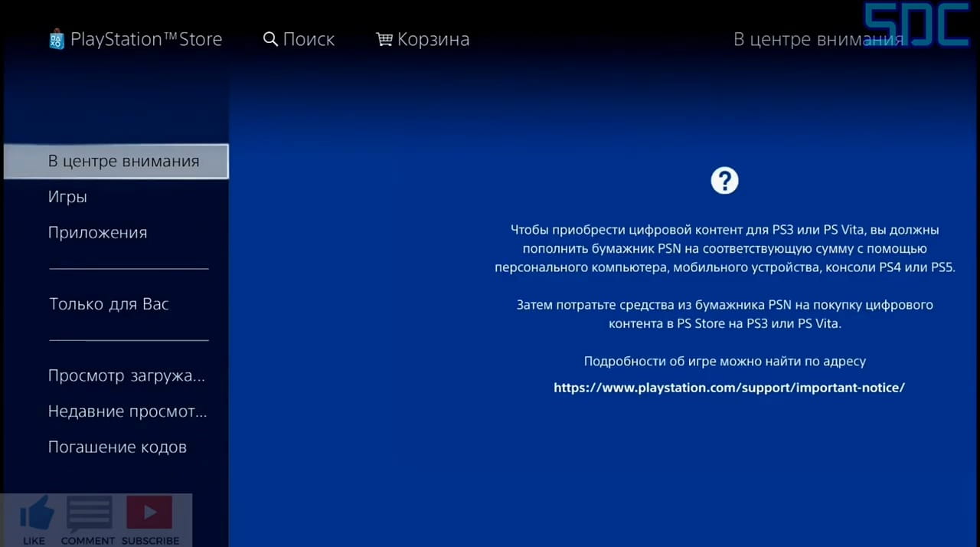Open Погашение кодов option
Image resolution: width=980 pixels, height=547 pixels.
coord(117,447)
